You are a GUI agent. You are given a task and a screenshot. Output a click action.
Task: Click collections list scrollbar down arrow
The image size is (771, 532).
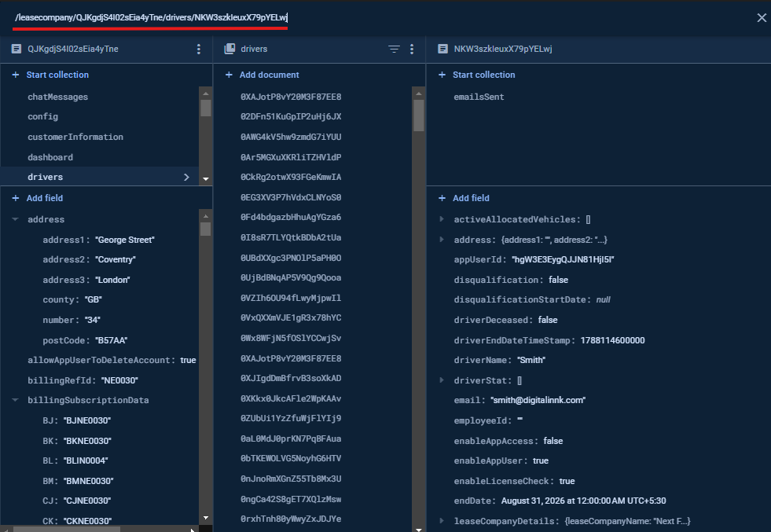pos(206,179)
